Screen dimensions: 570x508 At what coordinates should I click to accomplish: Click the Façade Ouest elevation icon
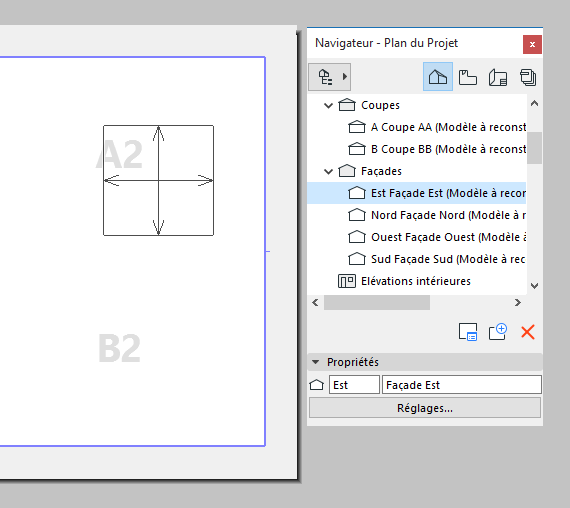357,237
